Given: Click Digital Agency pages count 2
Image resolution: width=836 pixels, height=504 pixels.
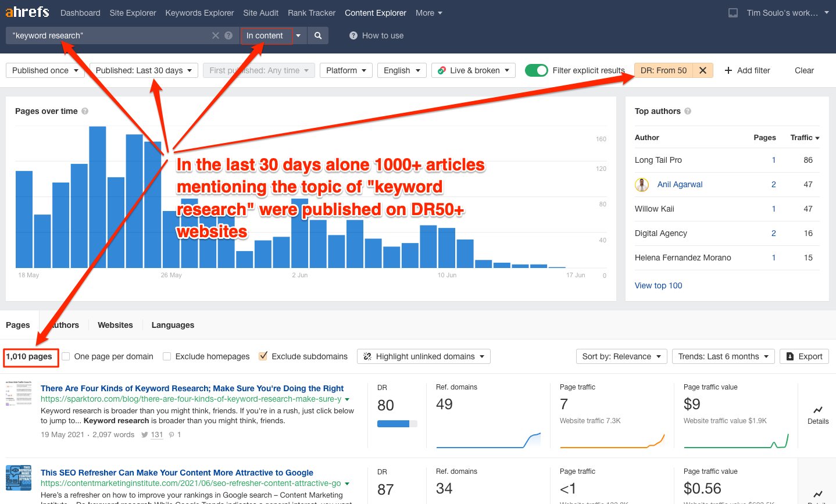Looking at the screenshot, I should 773,233.
